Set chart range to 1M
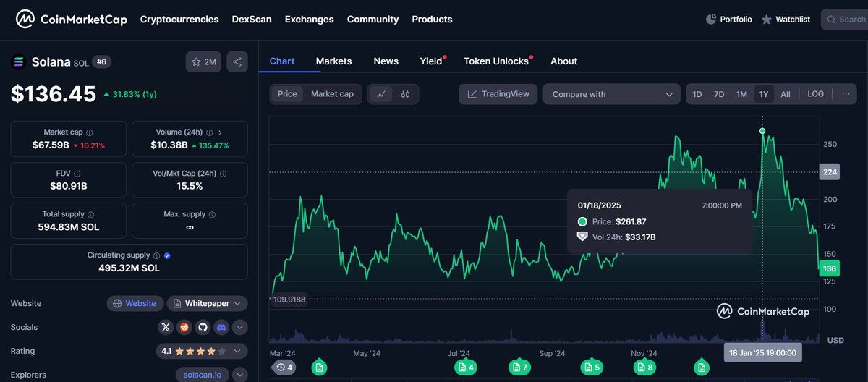The width and height of the screenshot is (868, 382). click(x=741, y=94)
